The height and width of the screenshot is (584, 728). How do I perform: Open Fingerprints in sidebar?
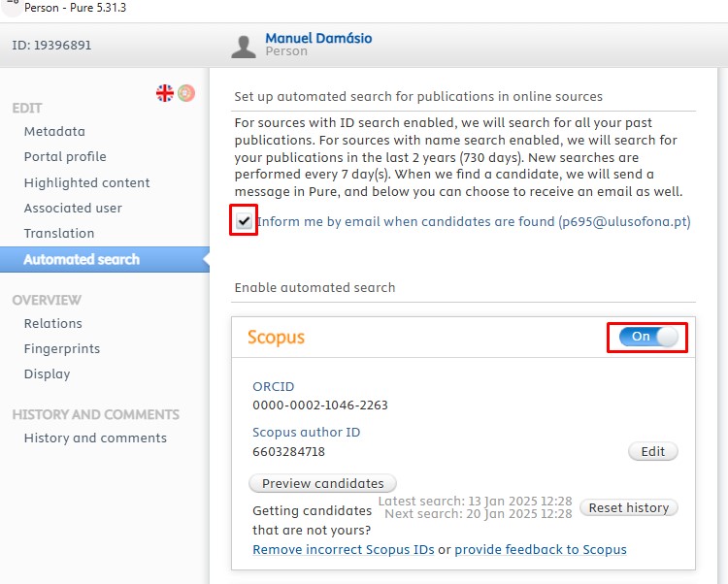(62, 349)
